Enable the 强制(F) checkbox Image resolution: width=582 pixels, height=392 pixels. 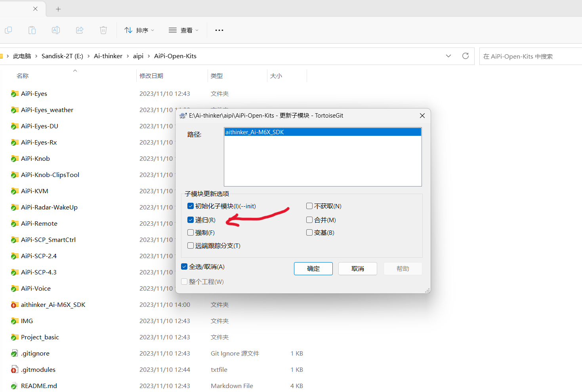tap(191, 232)
